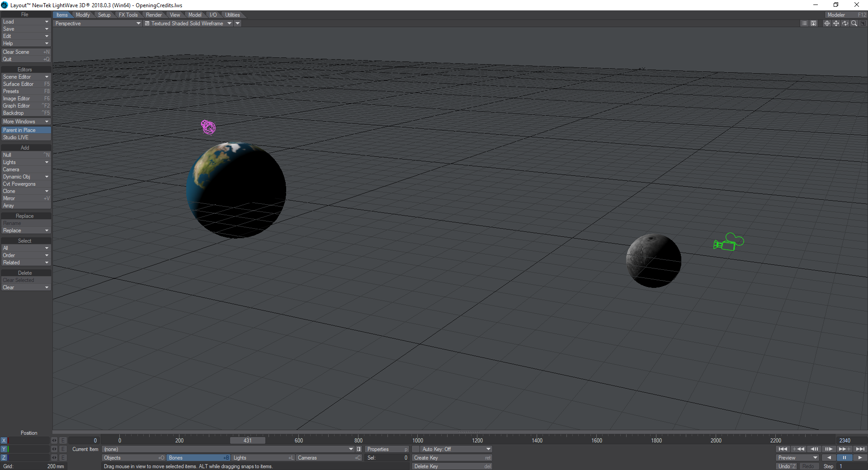
Task: Click the frame 431 slider on timeline
Action: click(247, 441)
